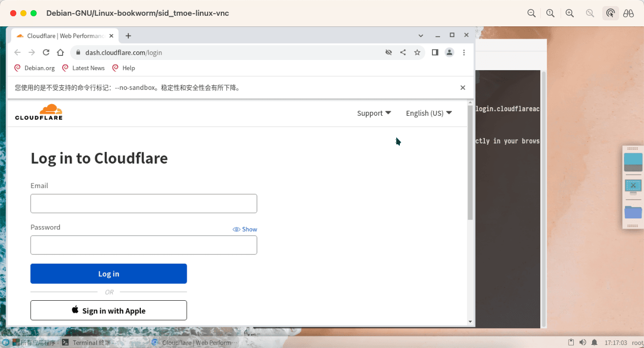The width and height of the screenshot is (644, 348).
Task: Focus the Email input field
Action: tap(143, 203)
